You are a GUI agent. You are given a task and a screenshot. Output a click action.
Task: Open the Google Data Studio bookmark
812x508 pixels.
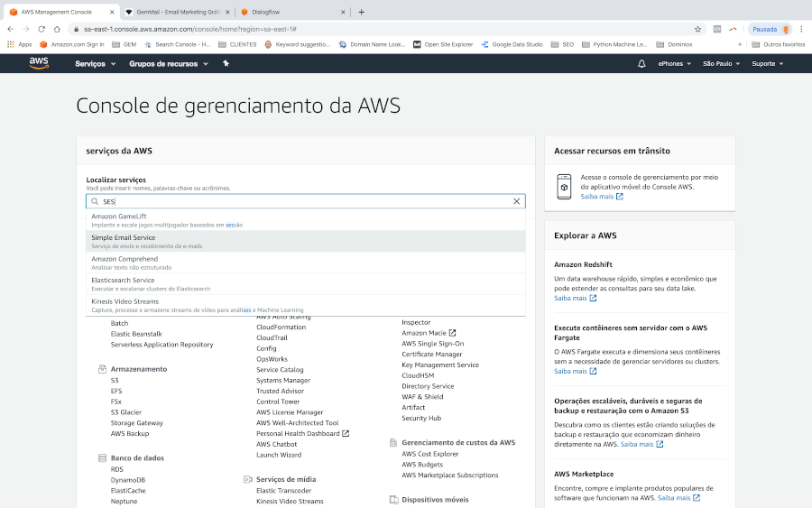point(512,44)
